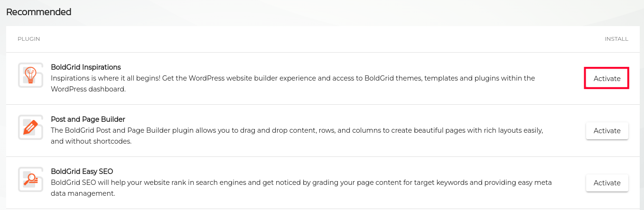Click the BoldGrid Inspirations lightbulb icon

(x=30, y=75)
